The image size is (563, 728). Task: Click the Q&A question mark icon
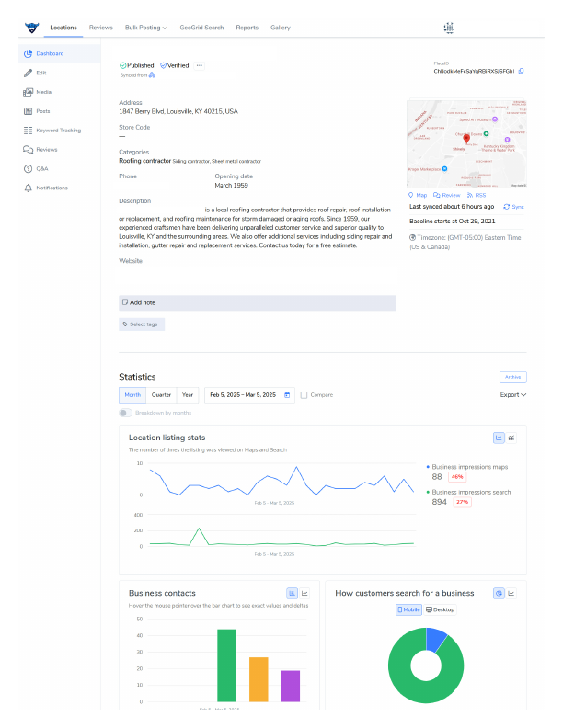pyautogui.click(x=28, y=168)
